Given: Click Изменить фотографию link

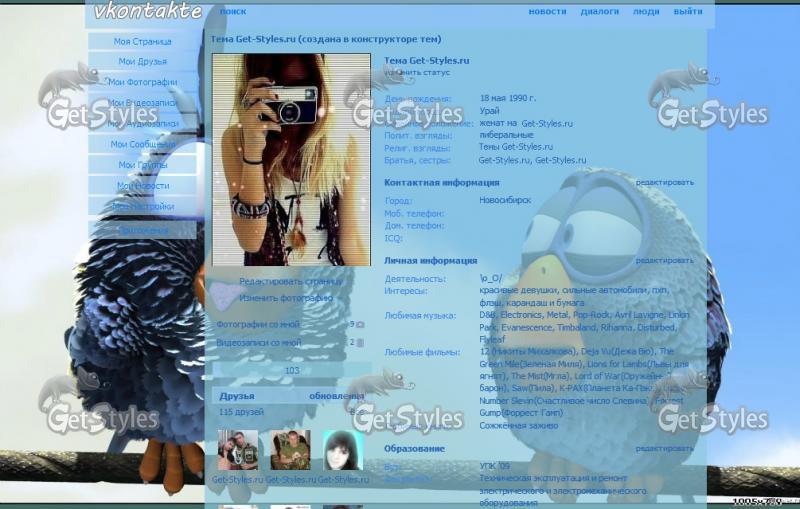Looking at the screenshot, I should [x=286, y=298].
